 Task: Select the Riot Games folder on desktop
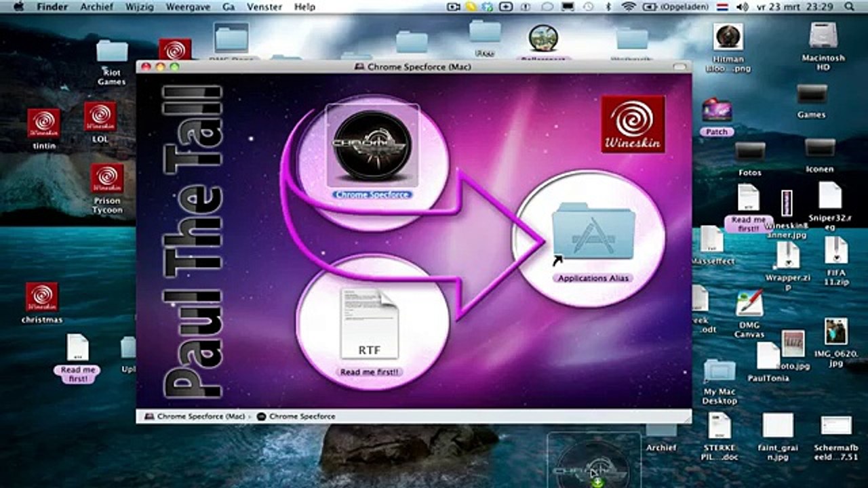click(x=112, y=51)
